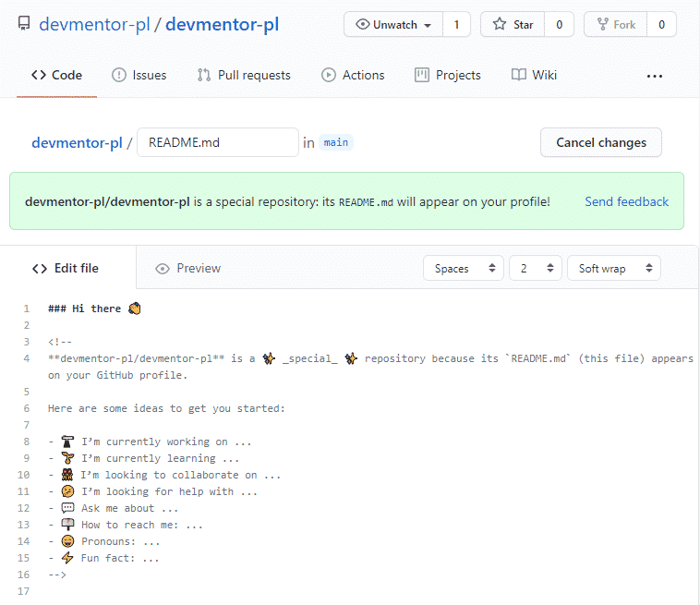
Task: Click the people emoji on line 10
Action: (67, 474)
